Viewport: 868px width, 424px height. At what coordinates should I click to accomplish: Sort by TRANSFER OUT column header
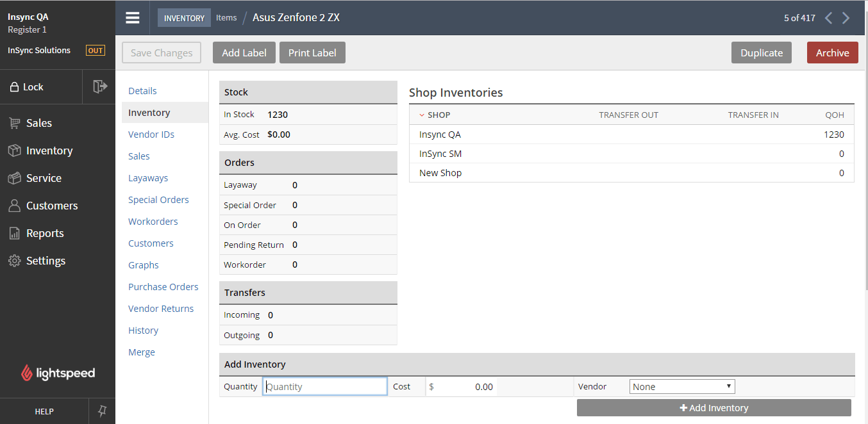click(x=628, y=115)
